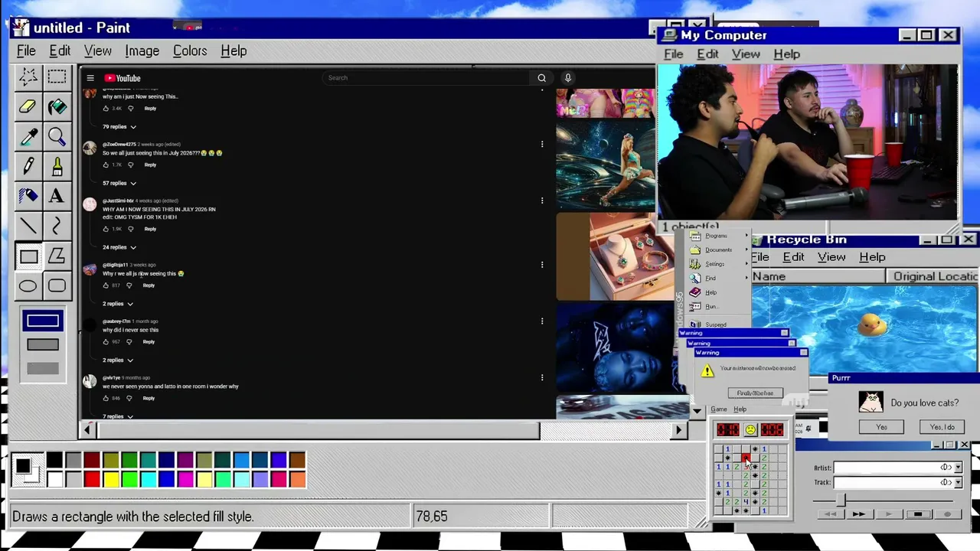The height and width of the screenshot is (551, 980).
Task: Choose the Eraser tool in Paint
Action: [28, 106]
